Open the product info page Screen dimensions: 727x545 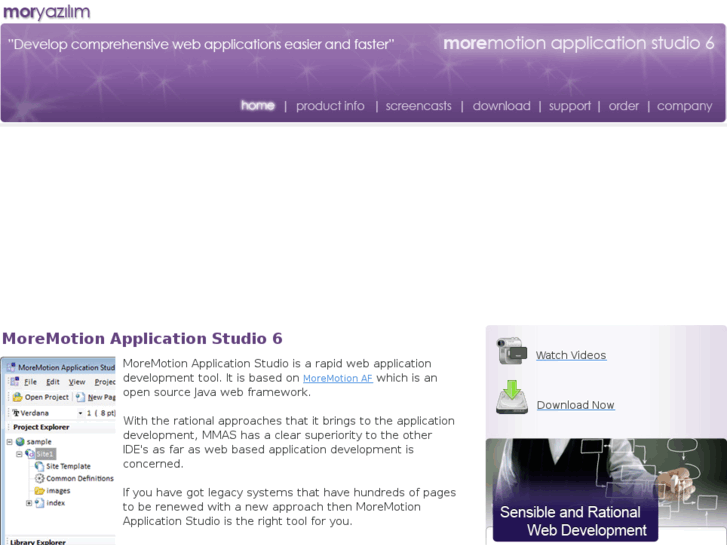(x=330, y=106)
